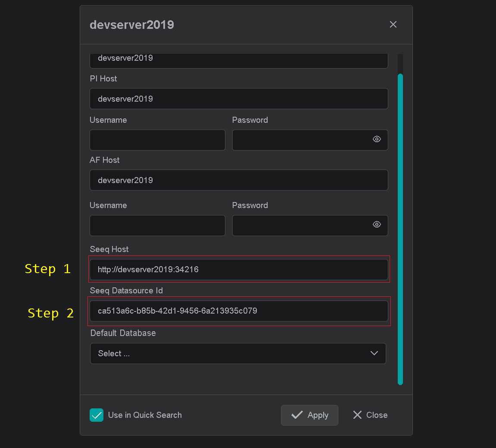Open the Default Database dropdown
496x448 pixels.
point(238,354)
